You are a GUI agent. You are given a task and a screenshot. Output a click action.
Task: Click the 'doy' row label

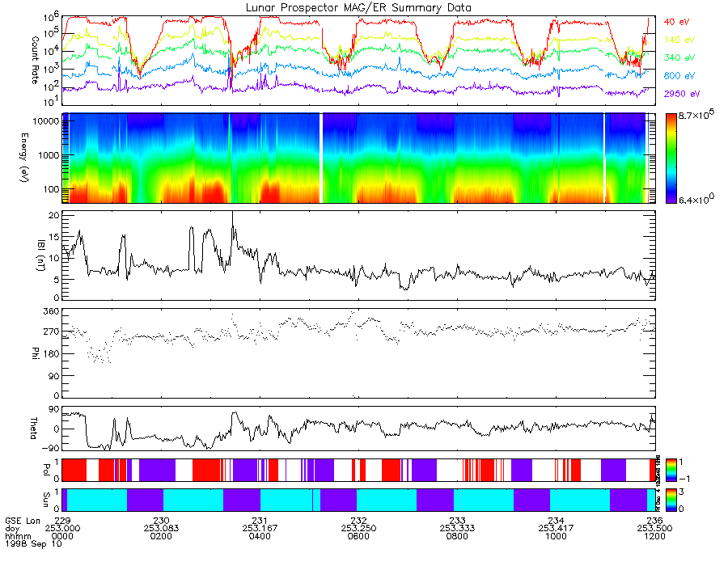coord(11,529)
